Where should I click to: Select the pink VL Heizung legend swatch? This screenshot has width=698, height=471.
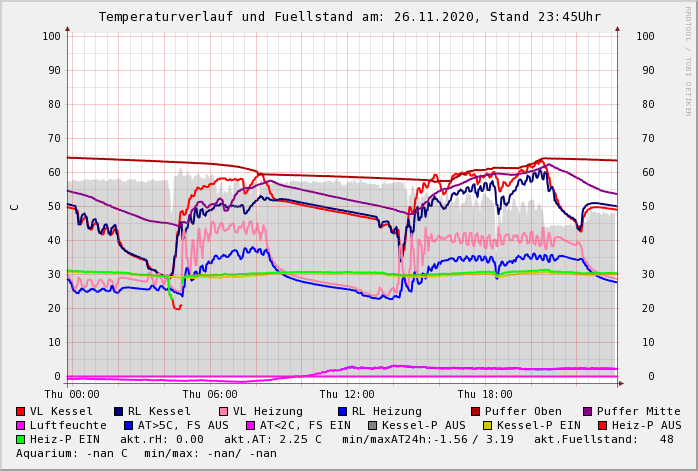223,412
